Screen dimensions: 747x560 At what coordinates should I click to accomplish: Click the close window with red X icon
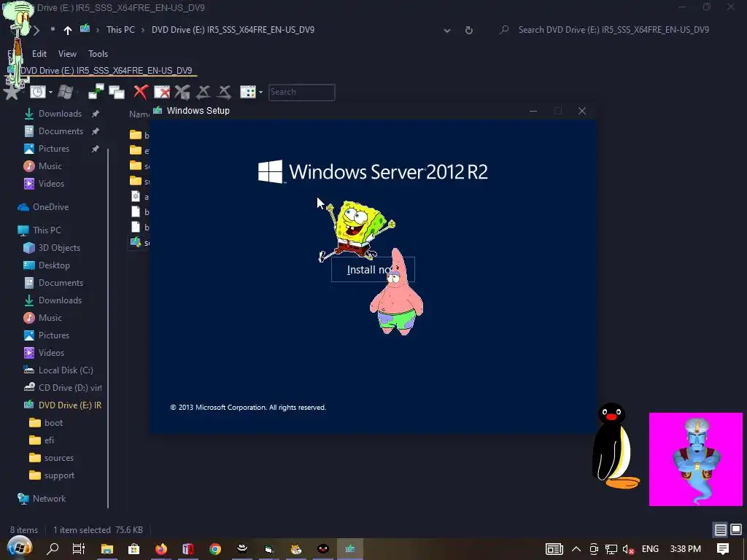[x=162, y=92]
